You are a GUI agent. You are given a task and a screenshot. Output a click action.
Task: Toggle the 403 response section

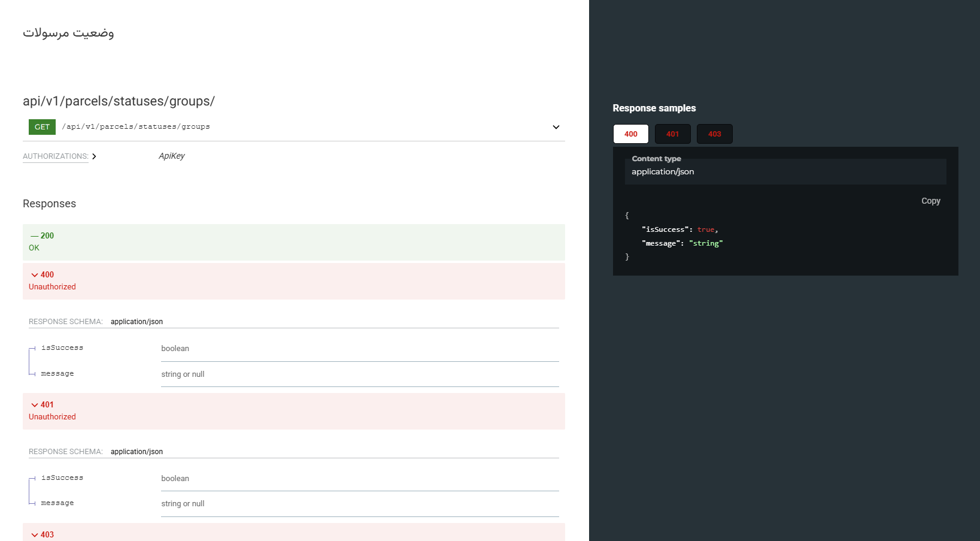[42, 534]
